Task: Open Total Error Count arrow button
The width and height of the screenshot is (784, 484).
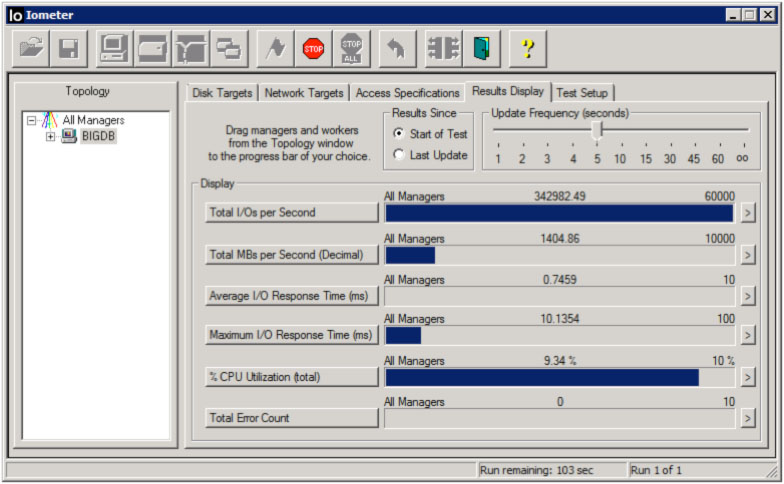Action: coord(748,418)
